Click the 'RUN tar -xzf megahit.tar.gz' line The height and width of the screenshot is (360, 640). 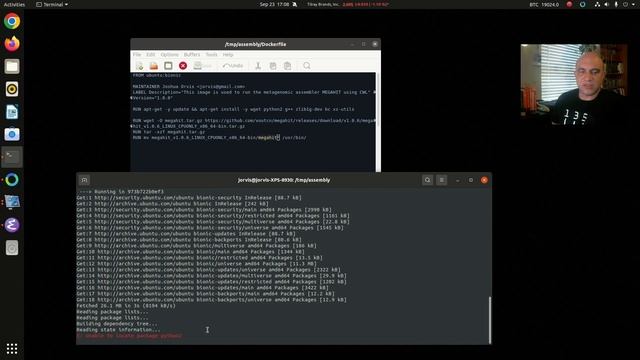[169, 132]
